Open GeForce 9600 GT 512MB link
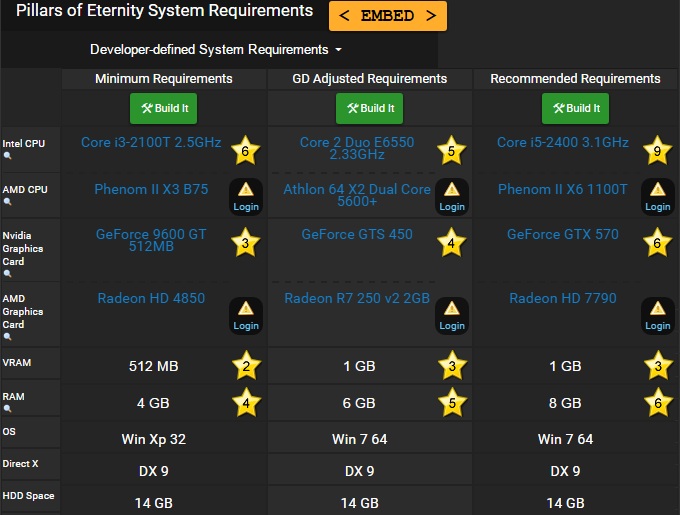 click(x=151, y=240)
